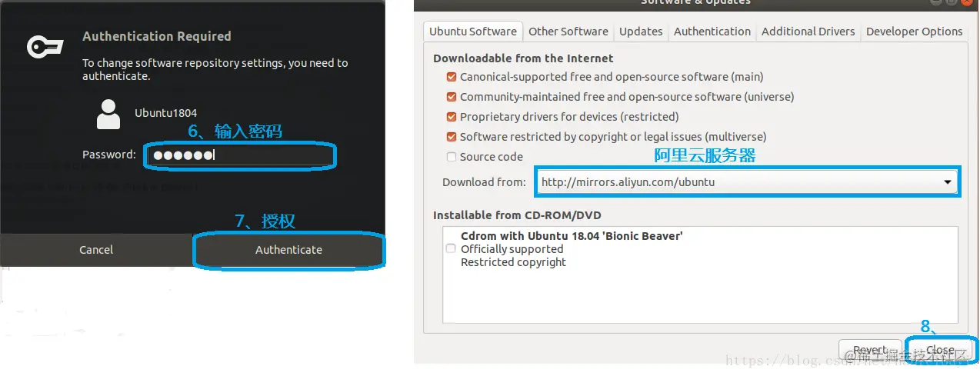Click the Ubuntu1804 username text
The image size is (980, 376).
[x=165, y=113]
